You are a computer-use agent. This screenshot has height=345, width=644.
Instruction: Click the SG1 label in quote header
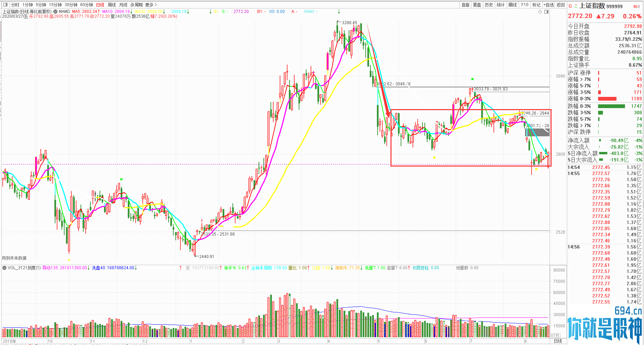point(637,6)
